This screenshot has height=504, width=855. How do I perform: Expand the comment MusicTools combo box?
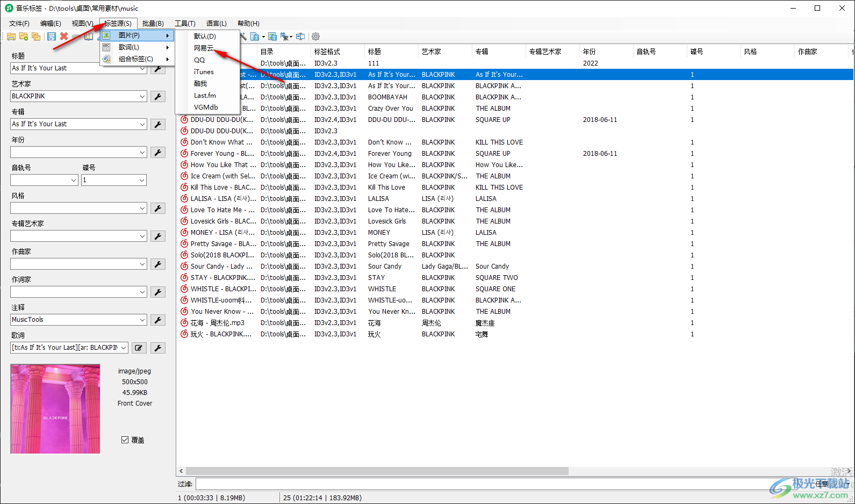point(142,320)
